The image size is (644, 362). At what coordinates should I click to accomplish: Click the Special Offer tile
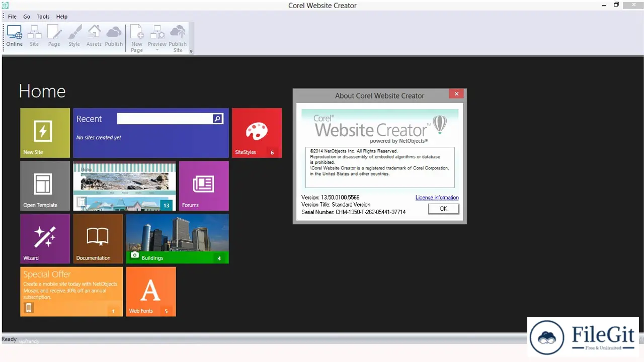pos(71,291)
